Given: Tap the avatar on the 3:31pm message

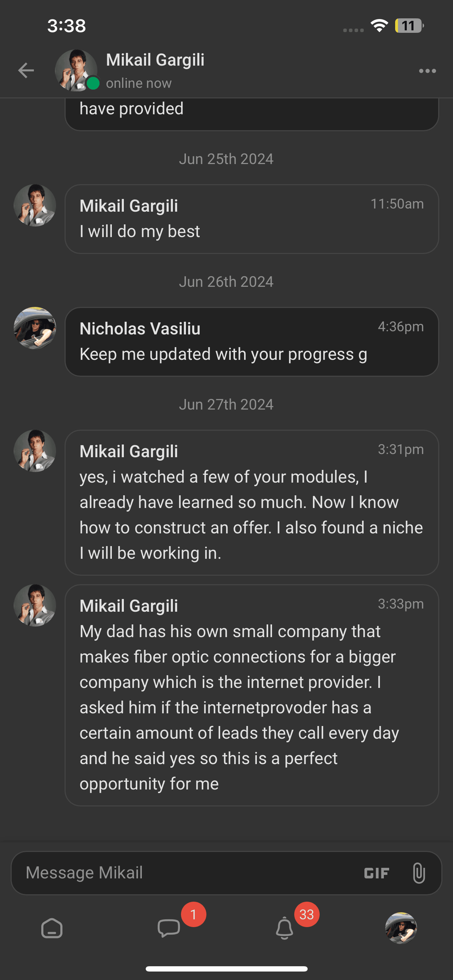Looking at the screenshot, I should point(35,451).
